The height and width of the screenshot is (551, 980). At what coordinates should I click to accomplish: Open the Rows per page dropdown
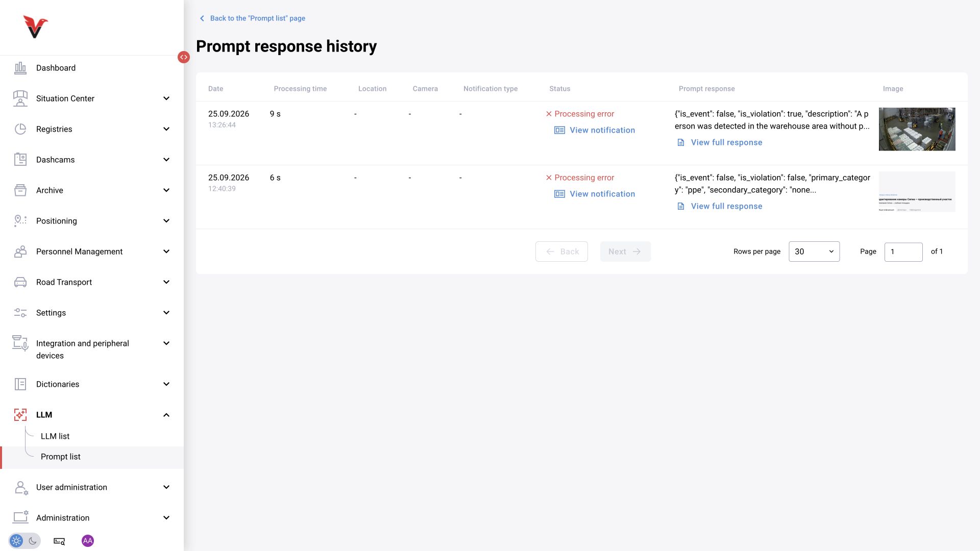[814, 252]
